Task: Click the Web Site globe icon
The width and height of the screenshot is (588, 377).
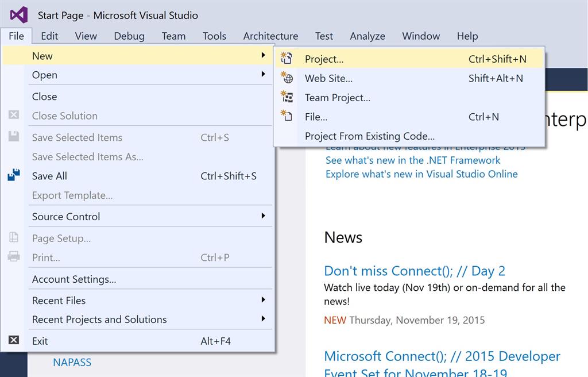Action: tap(287, 78)
